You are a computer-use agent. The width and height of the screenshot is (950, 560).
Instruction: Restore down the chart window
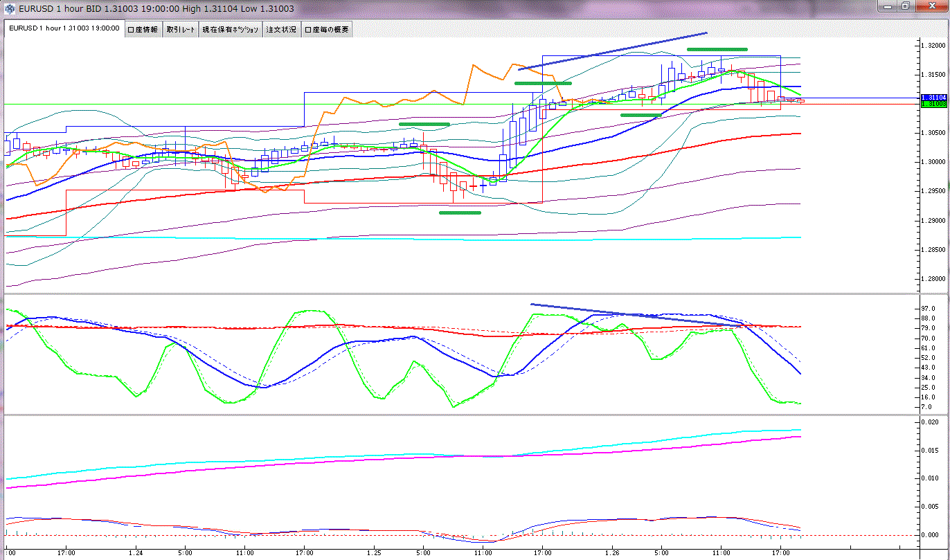[x=905, y=6]
